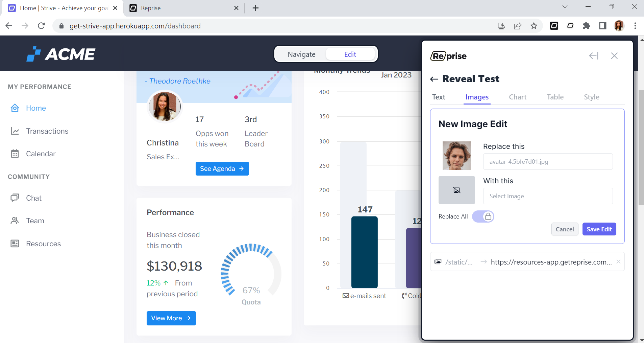The height and width of the screenshot is (343, 644).
Task: Go back using arrow beside Reveal Test
Action: [434, 79]
